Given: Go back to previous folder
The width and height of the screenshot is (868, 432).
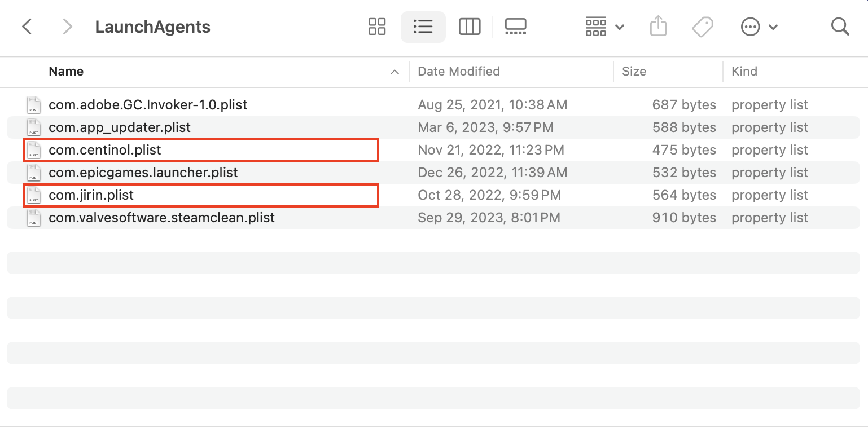Looking at the screenshot, I should pyautogui.click(x=27, y=27).
